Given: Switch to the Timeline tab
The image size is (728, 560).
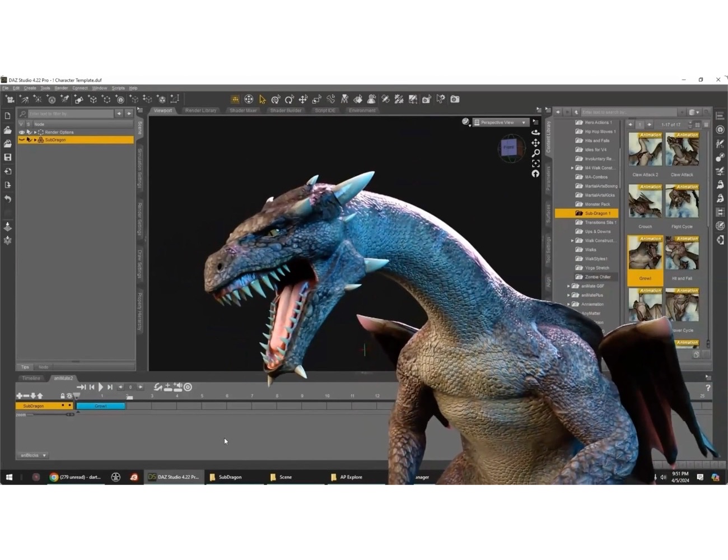Looking at the screenshot, I should pos(31,378).
